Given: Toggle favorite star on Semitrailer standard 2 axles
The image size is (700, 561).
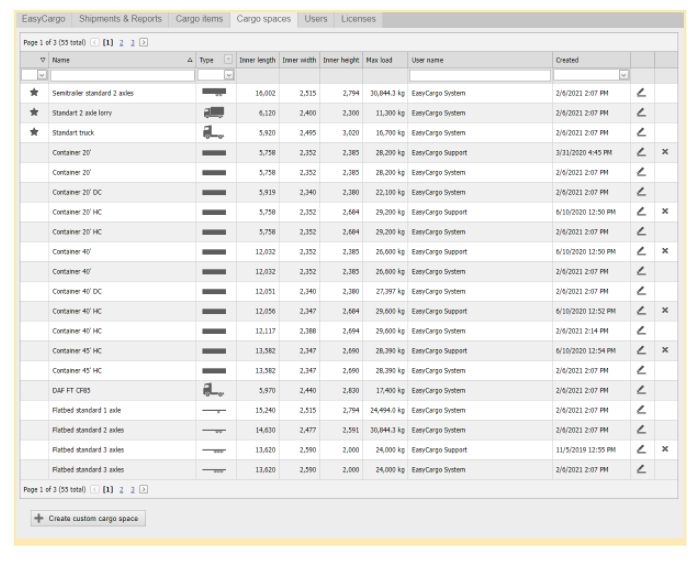Looking at the screenshot, I should point(34,92).
